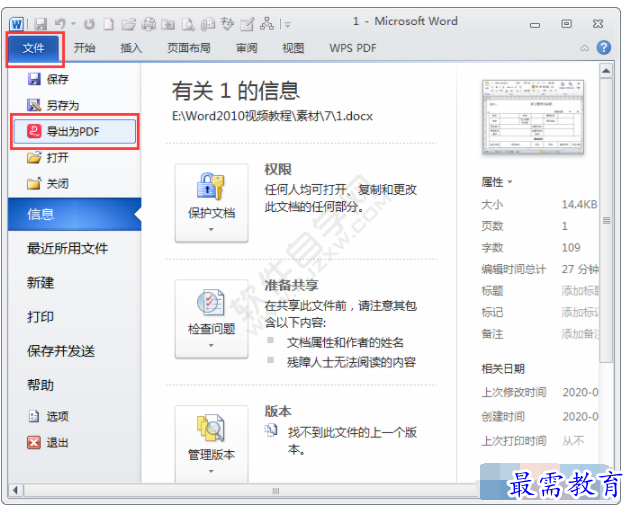Click 保存 in the File menu
The height and width of the screenshot is (516, 631).
75,79
